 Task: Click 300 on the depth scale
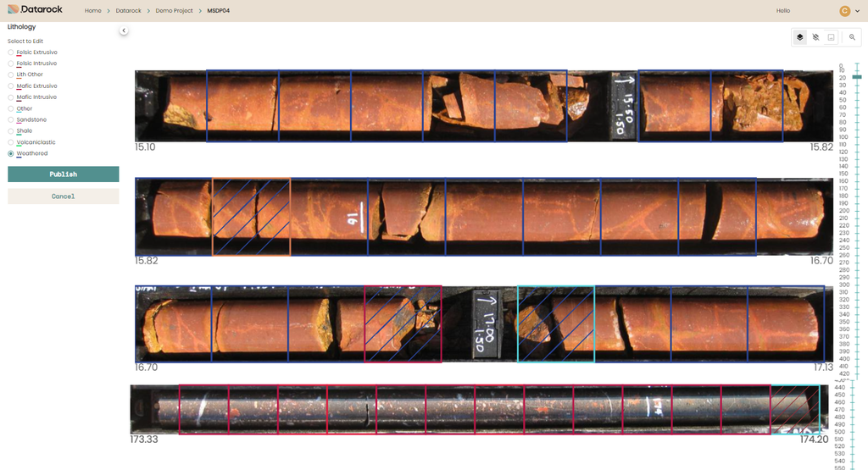pos(843,285)
